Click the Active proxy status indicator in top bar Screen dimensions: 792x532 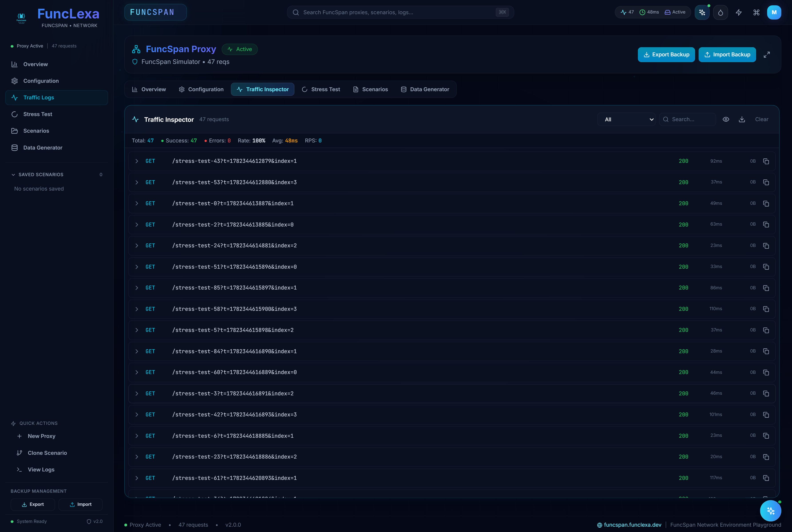tap(675, 12)
